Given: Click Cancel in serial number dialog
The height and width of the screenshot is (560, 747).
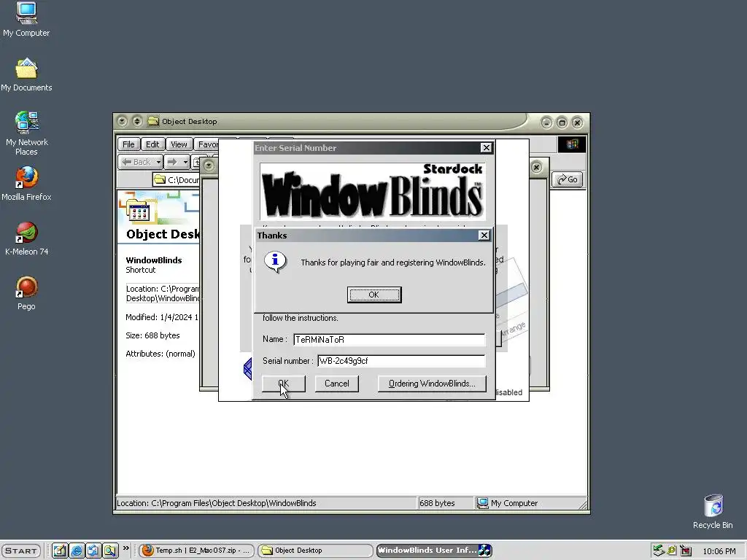Looking at the screenshot, I should (337, 384).
